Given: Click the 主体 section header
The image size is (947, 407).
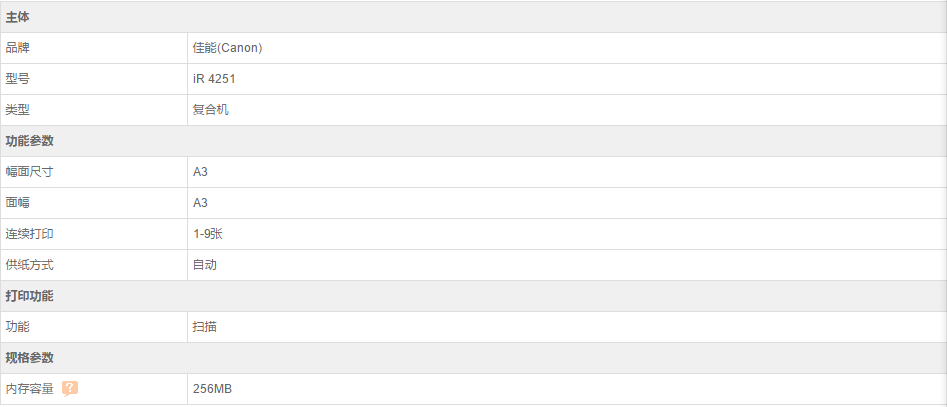Looking at the screenshot, I should click(18, 17).
